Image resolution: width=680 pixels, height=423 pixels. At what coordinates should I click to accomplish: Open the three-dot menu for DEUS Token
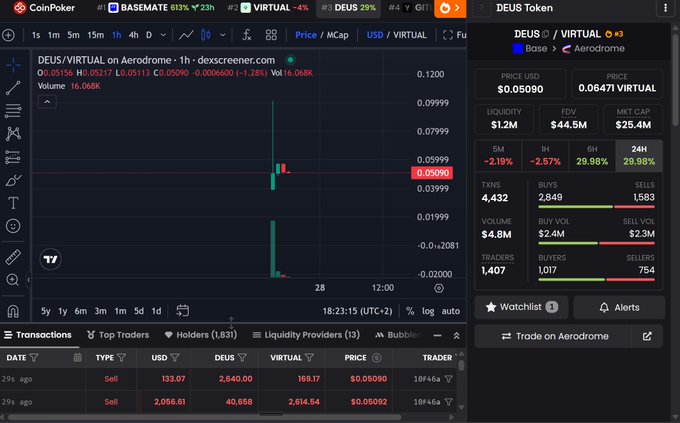666,8
